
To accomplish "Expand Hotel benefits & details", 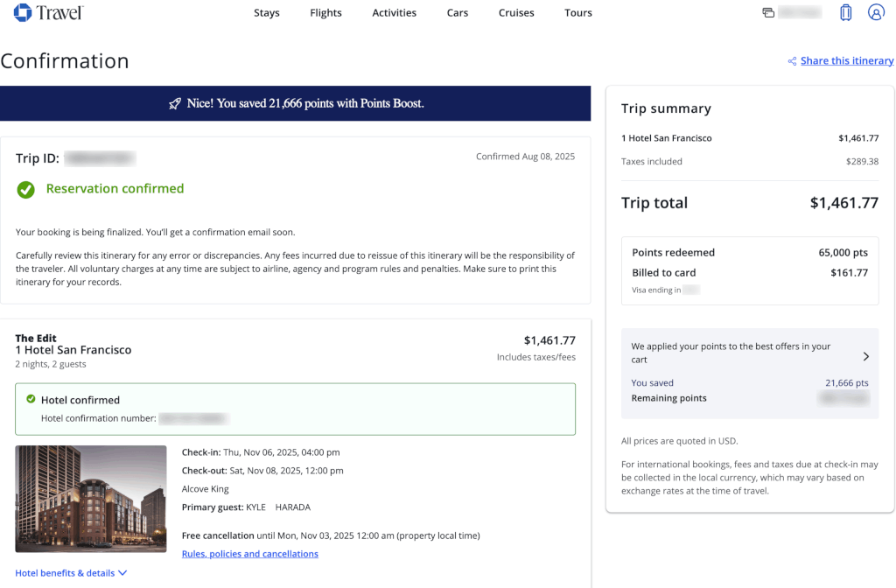I will pos(71,573).
